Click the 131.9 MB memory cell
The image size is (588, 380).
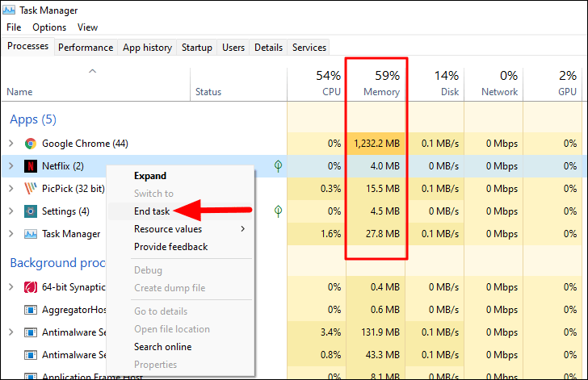[x=376, y=332]
